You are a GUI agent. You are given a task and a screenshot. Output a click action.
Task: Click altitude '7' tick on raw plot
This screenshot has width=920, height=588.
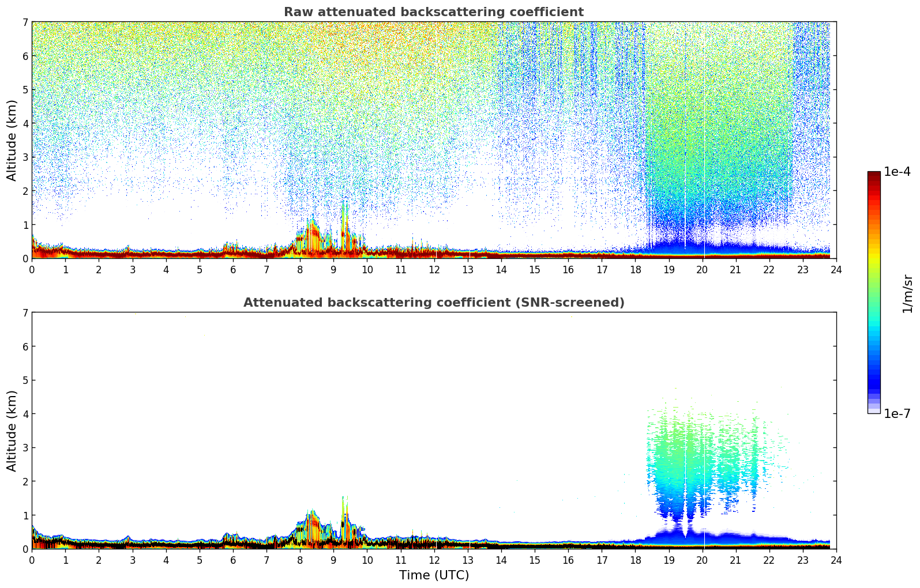click(25, 22)
